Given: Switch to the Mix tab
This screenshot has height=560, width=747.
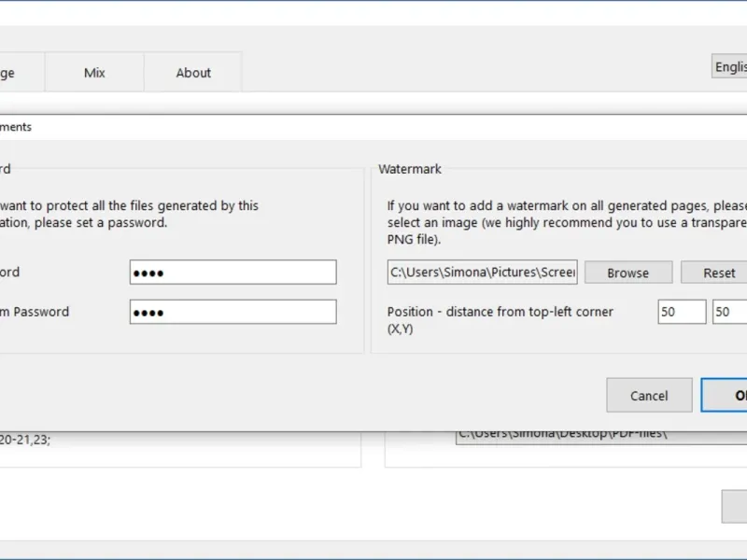Looking at the screenshot, I should pos(94,73).
